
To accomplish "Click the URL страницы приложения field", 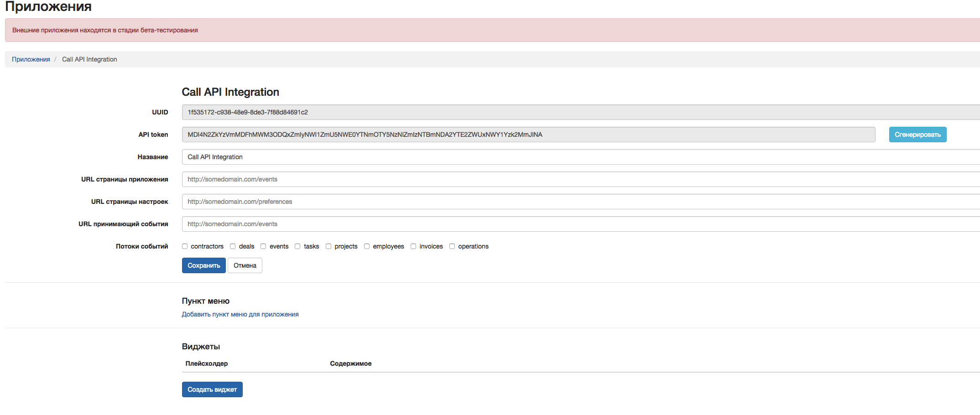I will pos(579,179).
